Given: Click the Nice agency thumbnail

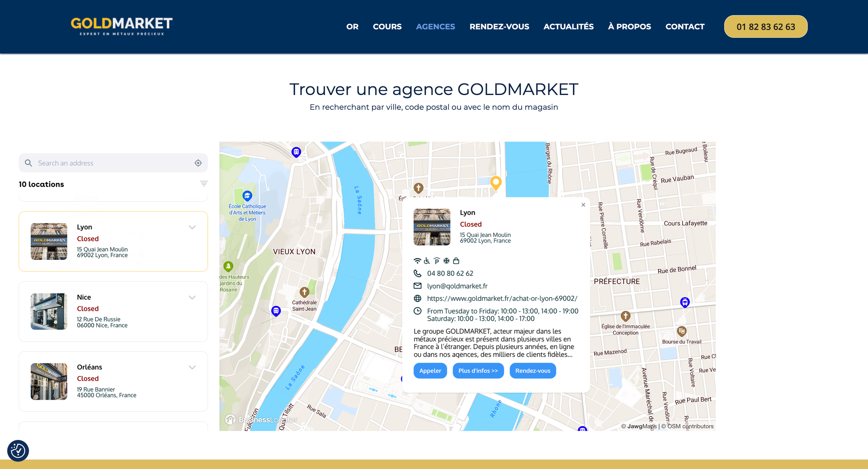Looking at the screenshot, I should click(x=49, y=312).
